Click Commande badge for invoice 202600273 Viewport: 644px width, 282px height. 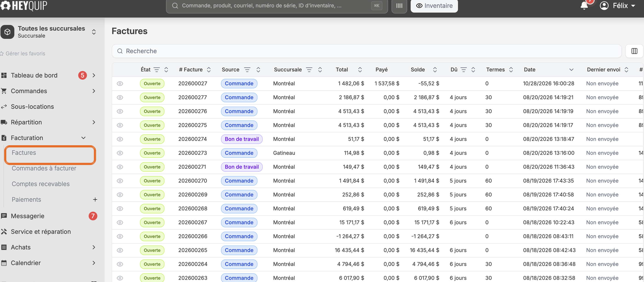click(x=239, y=153)
